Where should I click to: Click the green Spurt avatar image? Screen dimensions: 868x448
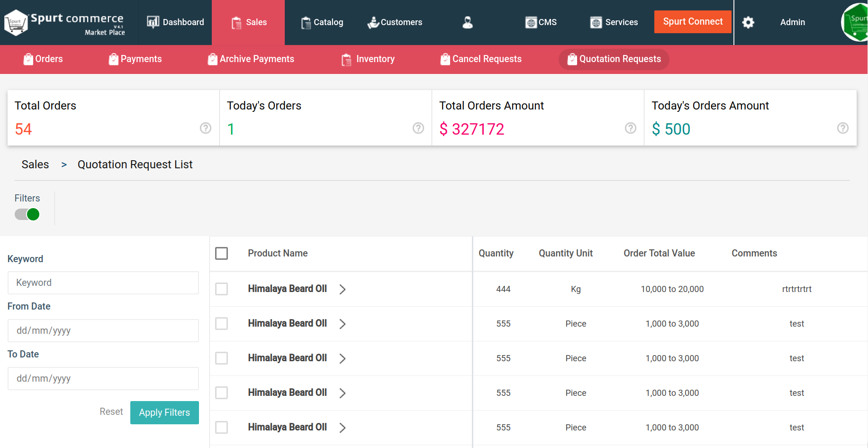[855, 22]
